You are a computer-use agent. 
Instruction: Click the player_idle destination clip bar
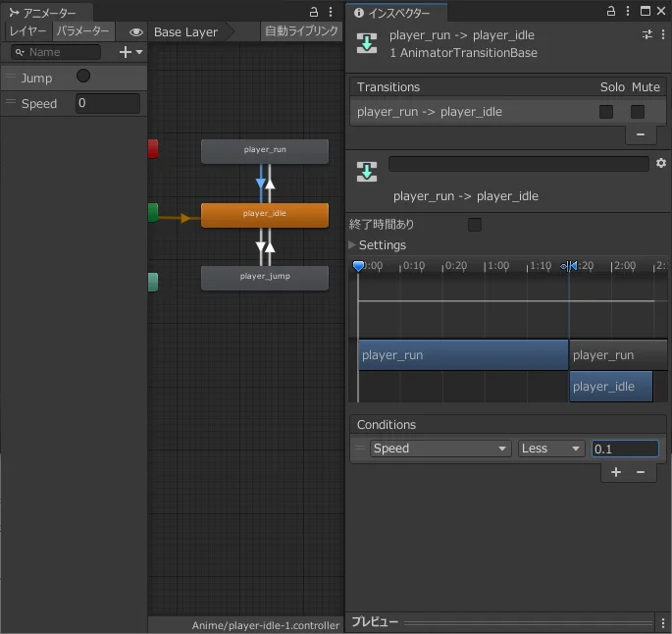point(611,387)
